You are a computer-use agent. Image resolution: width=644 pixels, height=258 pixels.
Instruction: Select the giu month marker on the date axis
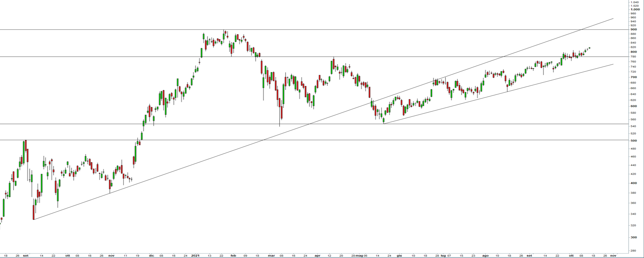point(399,256)
